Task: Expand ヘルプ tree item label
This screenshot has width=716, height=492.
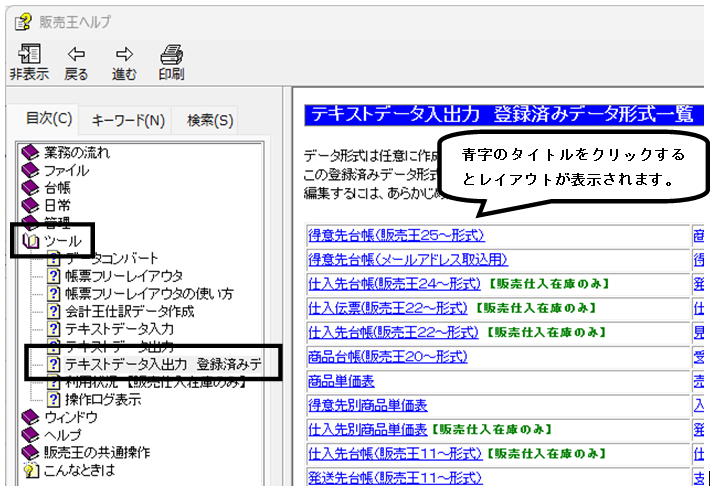Action: click(63, 434)
